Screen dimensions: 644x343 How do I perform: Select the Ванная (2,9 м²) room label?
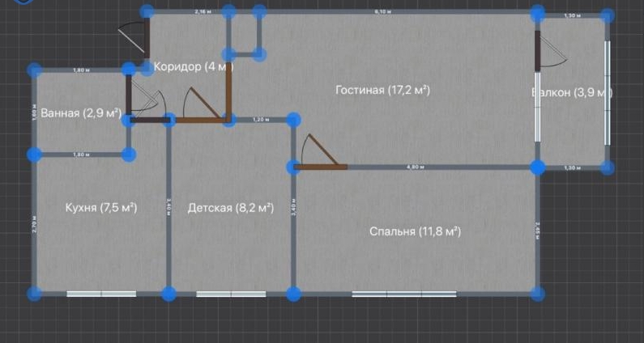pos(81,112)
